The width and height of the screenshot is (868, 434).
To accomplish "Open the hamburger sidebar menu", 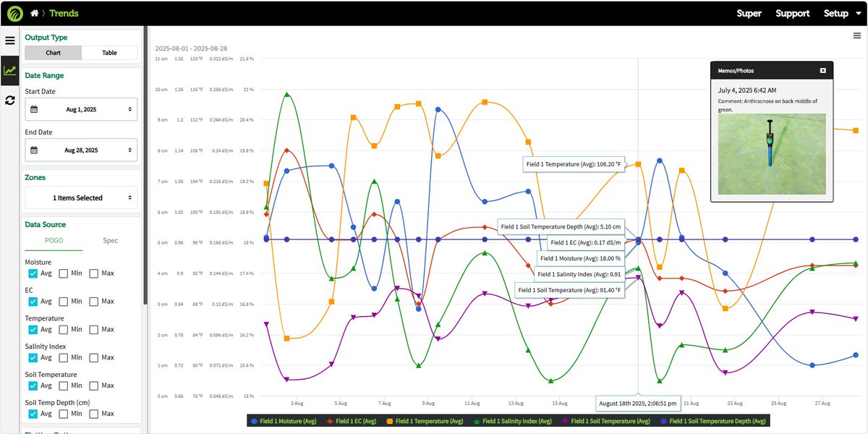I will (9, 41).
